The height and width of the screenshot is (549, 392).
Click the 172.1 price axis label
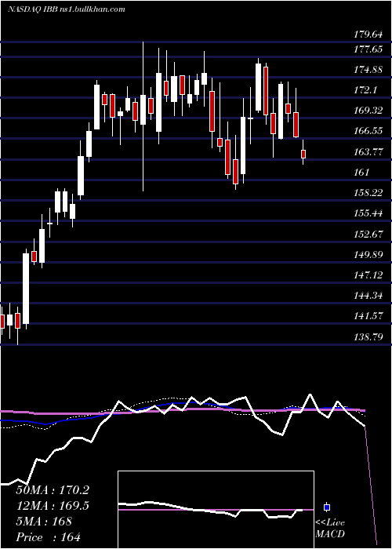click(x=365, y=90)
